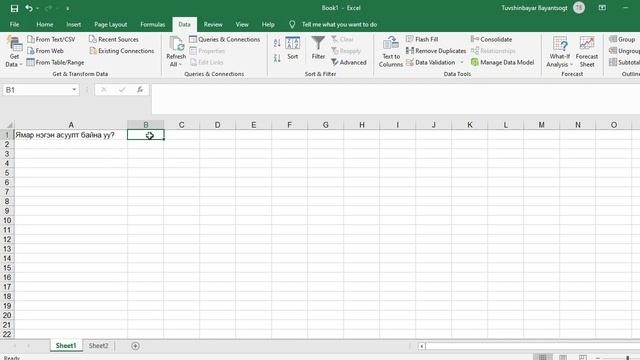Switch to the Insert tab

pos(73,24)
